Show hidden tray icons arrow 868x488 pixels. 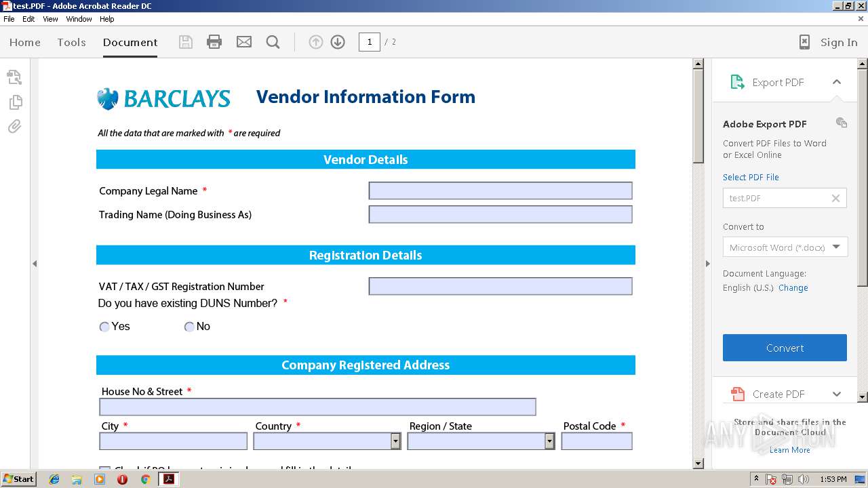pos(756,479)
